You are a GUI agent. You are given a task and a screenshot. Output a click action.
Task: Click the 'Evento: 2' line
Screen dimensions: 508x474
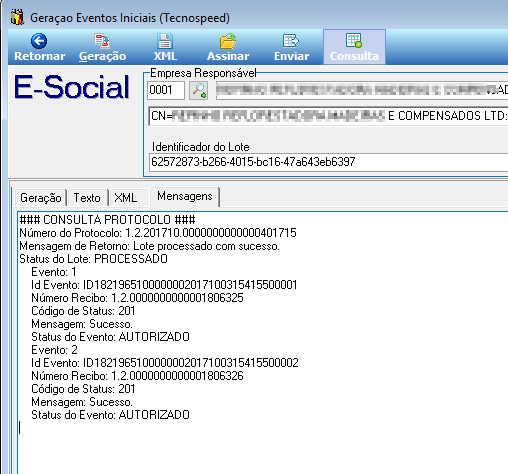click(54, 350)
